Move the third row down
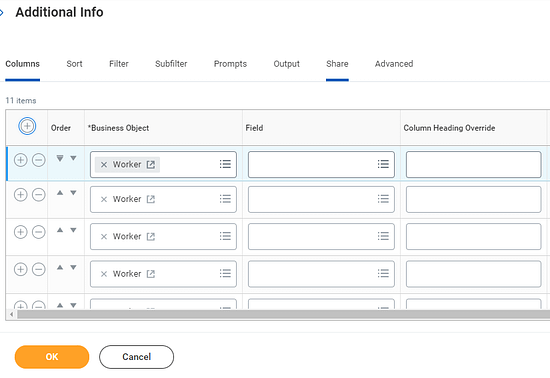550x378 pixels. click(x=73, y=230)
